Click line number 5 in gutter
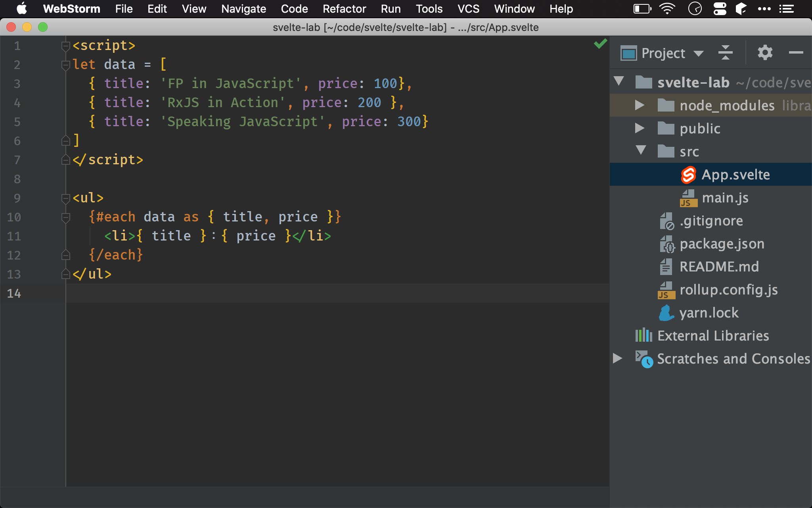Viewport: 812px width, 508px height. click(17, 122)
